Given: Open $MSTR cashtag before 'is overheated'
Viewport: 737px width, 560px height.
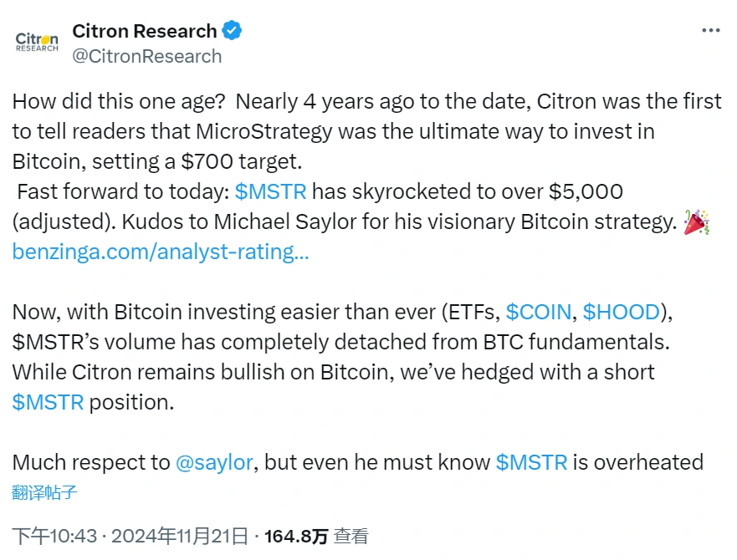Looking at the screenshot, I should click(x=531, y=462).
